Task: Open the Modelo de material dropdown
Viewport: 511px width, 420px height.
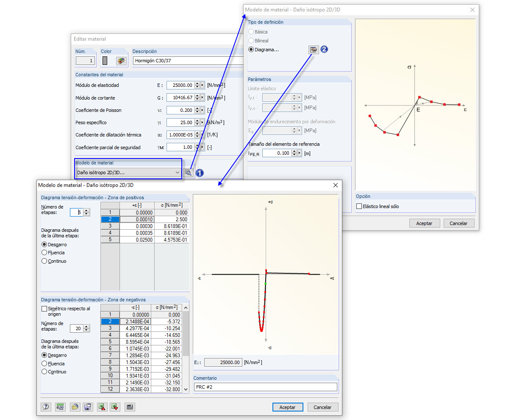Action: pyautogui.click(x=129, y=172)
